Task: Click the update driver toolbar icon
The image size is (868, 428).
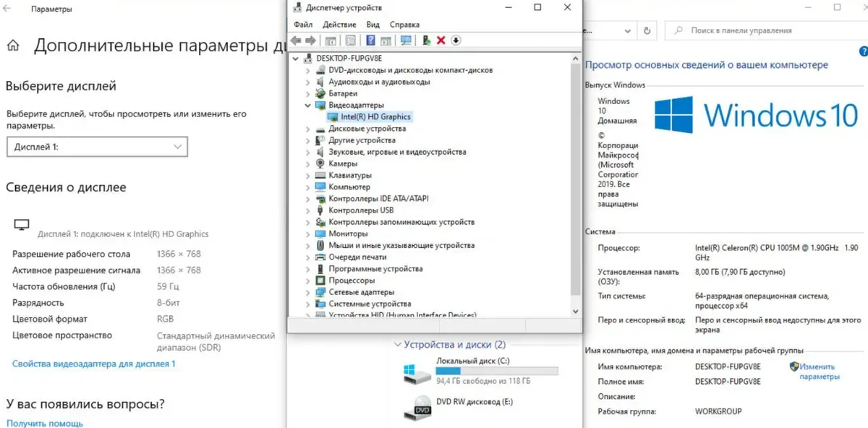Action: coord(427,40)
